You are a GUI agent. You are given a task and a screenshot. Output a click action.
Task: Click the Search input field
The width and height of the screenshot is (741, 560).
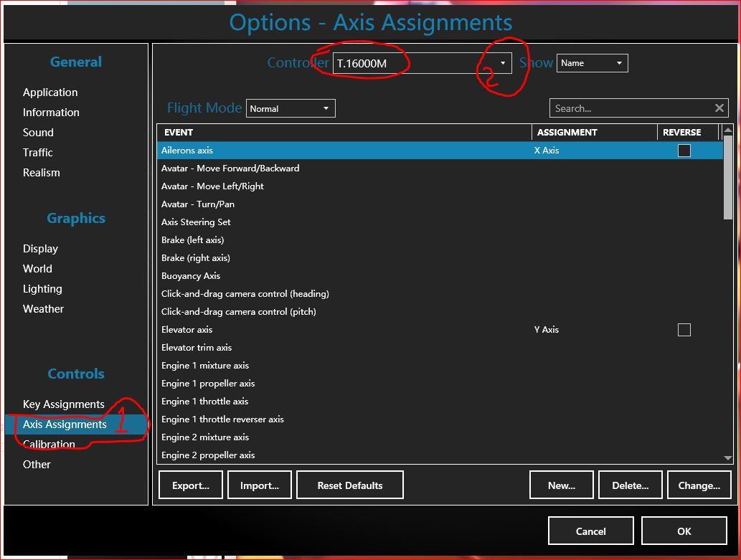[x=630, y=108]
